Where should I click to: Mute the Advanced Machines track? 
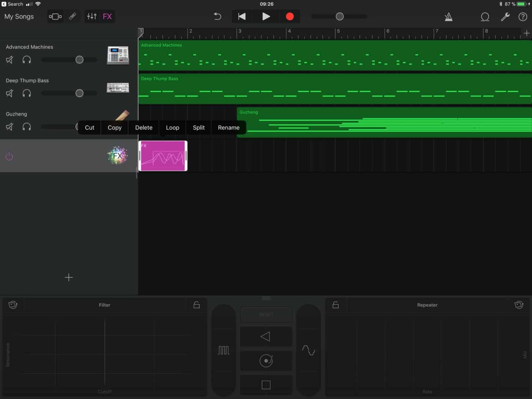9,60
